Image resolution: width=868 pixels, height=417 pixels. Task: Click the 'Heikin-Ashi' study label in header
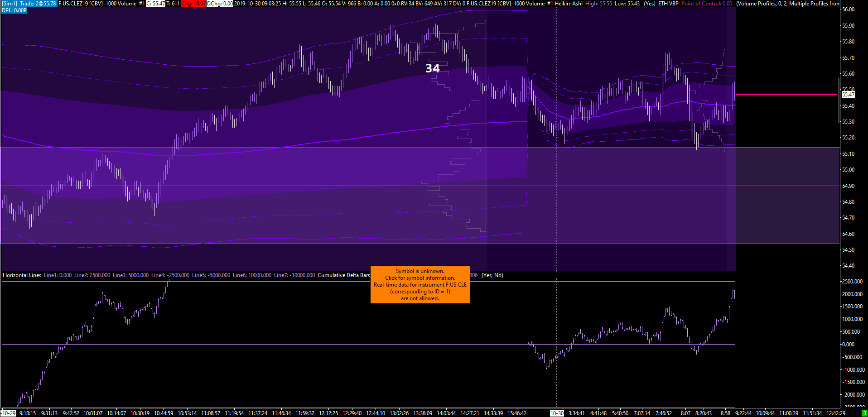(569, 4)
